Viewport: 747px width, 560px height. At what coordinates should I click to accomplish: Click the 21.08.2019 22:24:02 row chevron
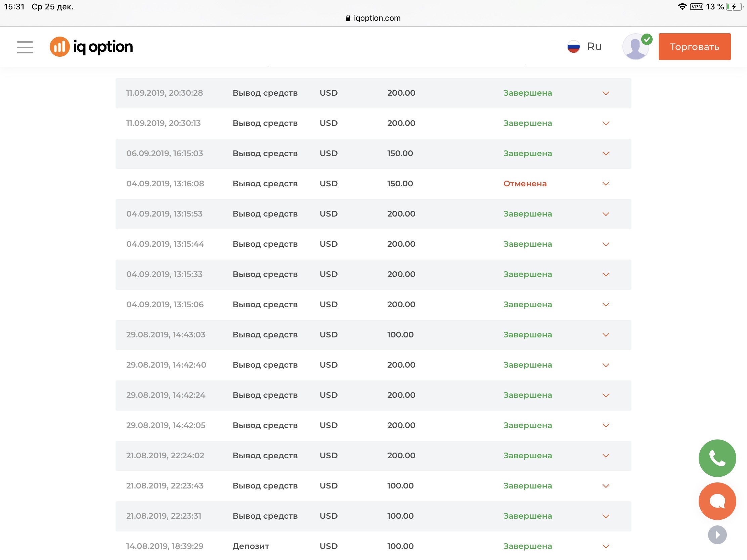point(606,456)
